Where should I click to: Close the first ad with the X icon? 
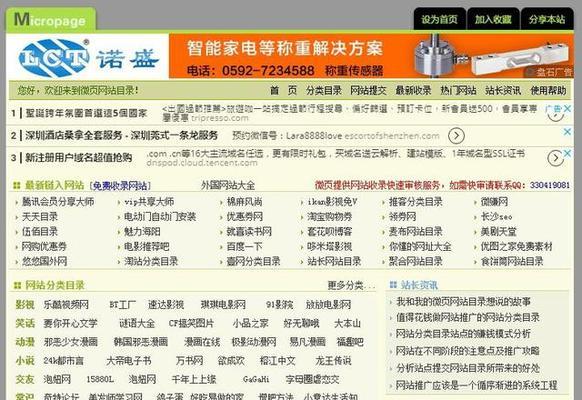click(x=567, y=109)
